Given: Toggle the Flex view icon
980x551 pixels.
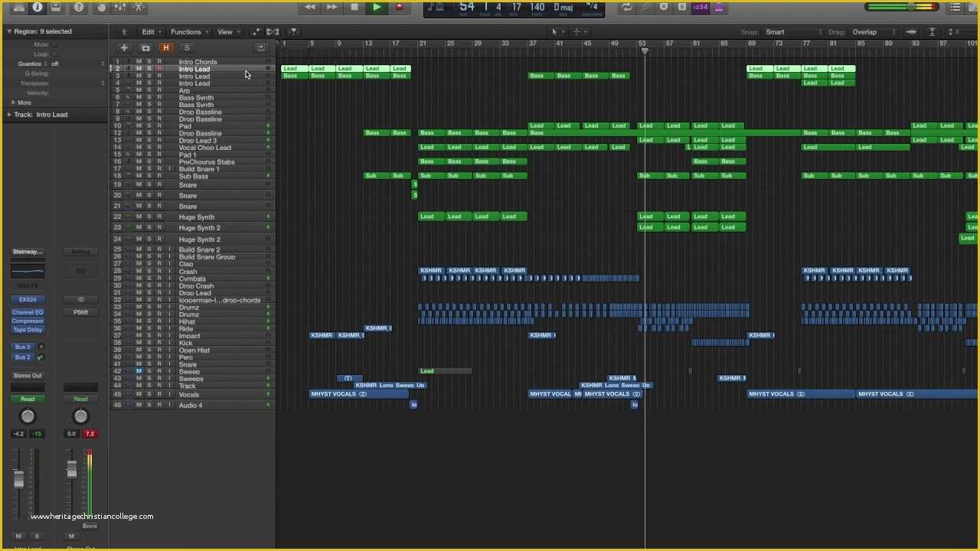Looking at the screenshot, I should coord(273,32).
